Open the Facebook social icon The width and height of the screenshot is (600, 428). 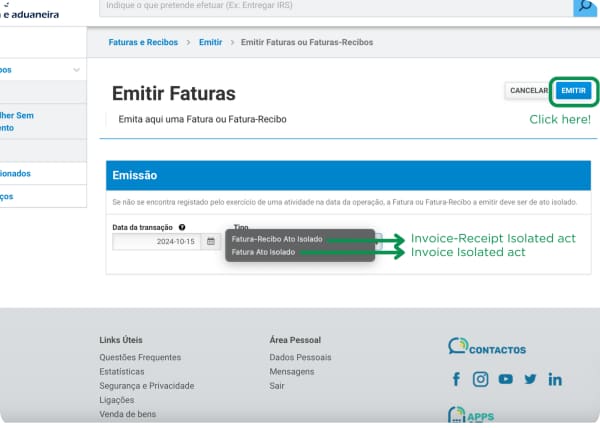click(456, 379)
